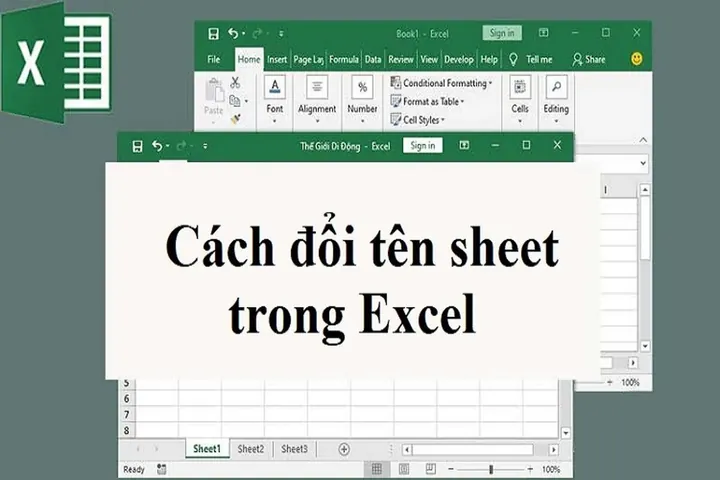
Task: Open the View tab
Action: [429, 59]
